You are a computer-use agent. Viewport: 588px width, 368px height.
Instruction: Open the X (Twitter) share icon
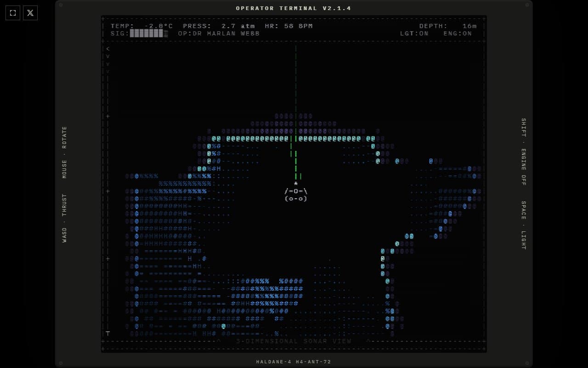coord(30,13)
